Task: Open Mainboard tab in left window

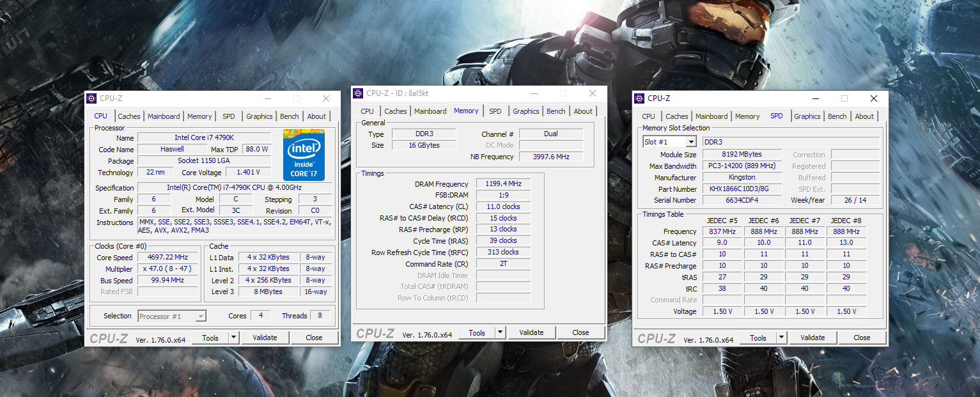Action: pyautogui.click(x=164, y=116)
